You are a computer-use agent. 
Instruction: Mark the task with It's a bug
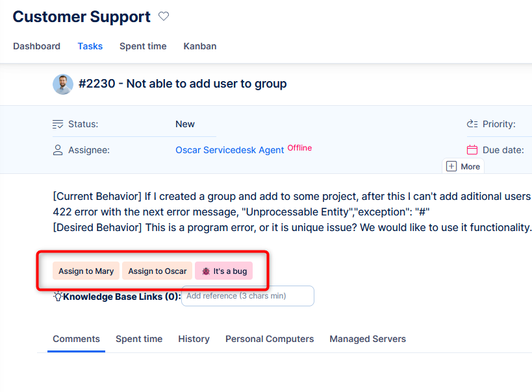(x=223, y=271)
